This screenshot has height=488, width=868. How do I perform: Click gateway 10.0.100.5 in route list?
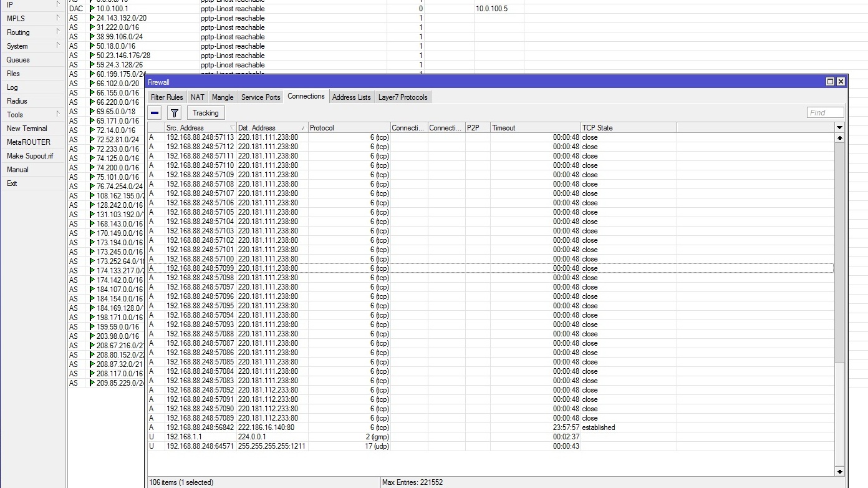pos(491,9)
